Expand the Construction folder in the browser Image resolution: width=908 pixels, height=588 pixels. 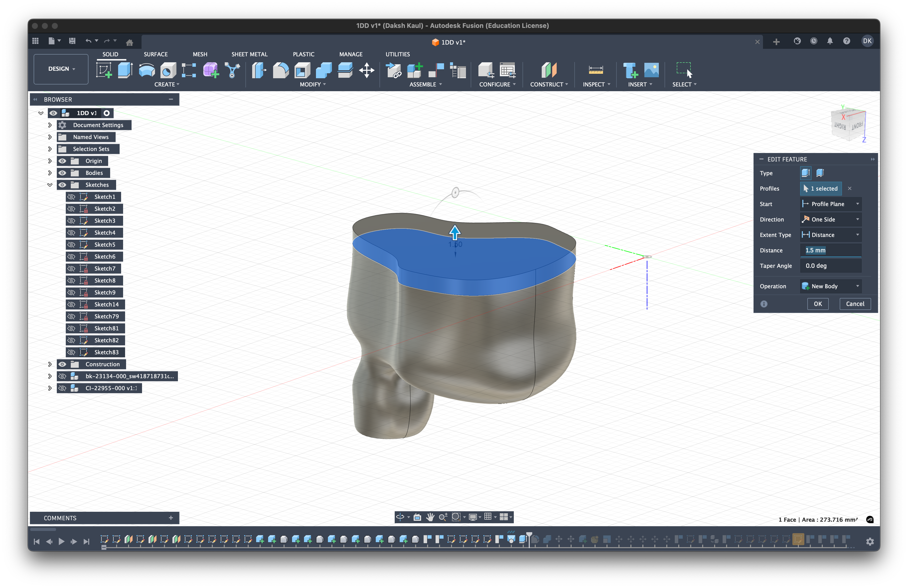pyautogui.click(x=50, y=365)
